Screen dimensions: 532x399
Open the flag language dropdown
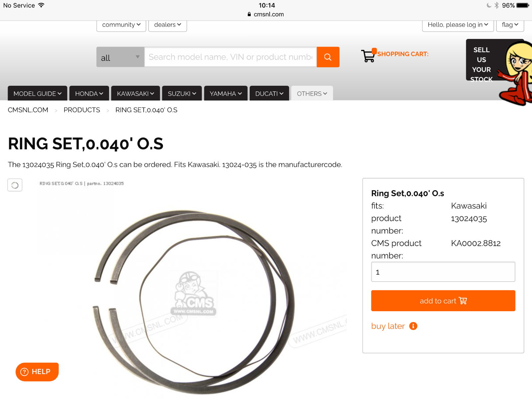510,25
